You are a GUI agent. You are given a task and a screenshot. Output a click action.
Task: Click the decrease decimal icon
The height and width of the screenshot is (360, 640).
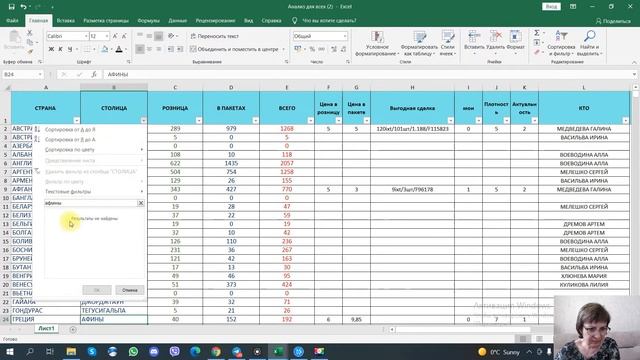344,49
